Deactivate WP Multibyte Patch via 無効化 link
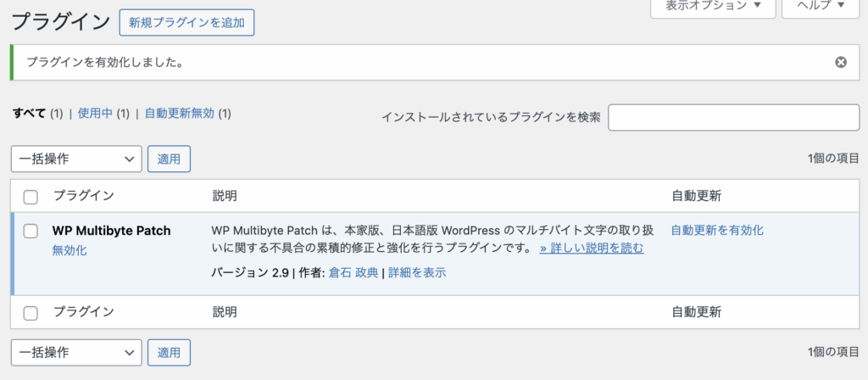The height and width of the screenshot is (380, 868). coord(69,250)
